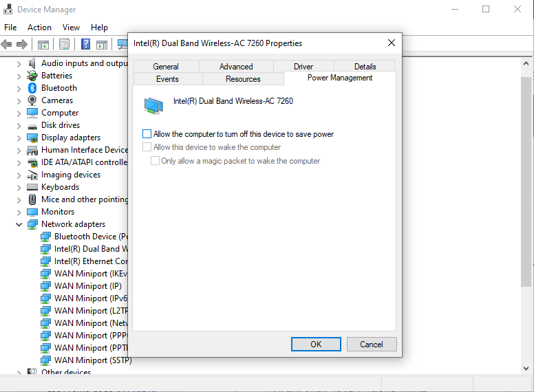Screen dimensions: 534x392
Task: Click the Mice and other pointing devices icon
Action: (32, 199)
